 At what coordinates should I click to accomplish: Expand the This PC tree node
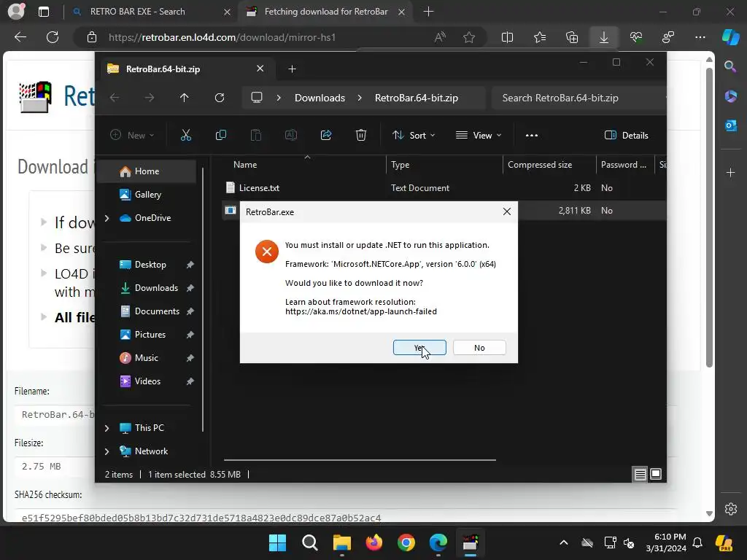coord(107,428)
